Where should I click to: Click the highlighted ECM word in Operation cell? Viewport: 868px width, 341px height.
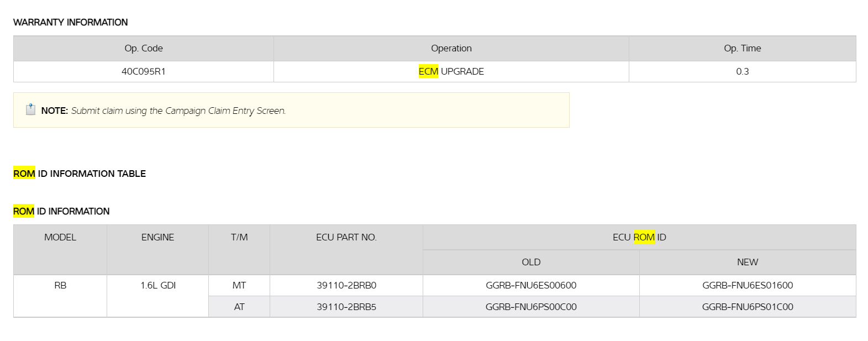[x=428, y=71]
